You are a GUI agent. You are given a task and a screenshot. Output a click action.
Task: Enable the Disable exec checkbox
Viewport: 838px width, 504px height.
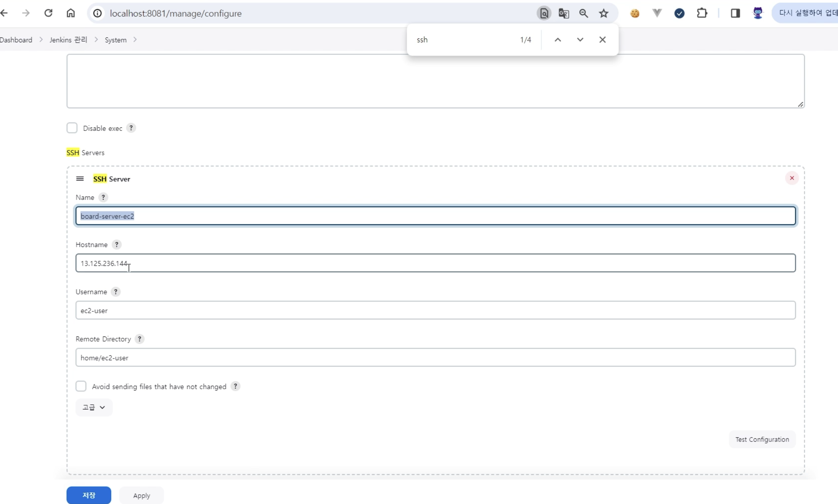pyautogui.click(x=72, y=128)
